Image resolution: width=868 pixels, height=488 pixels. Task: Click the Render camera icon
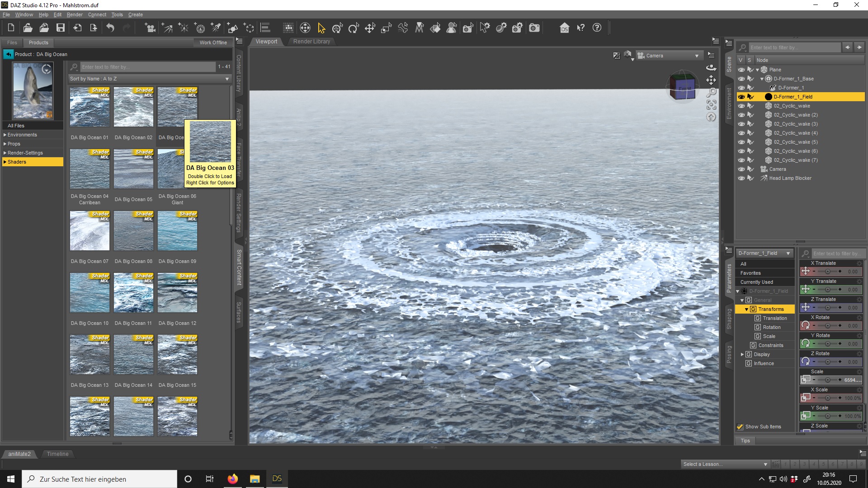534,28
